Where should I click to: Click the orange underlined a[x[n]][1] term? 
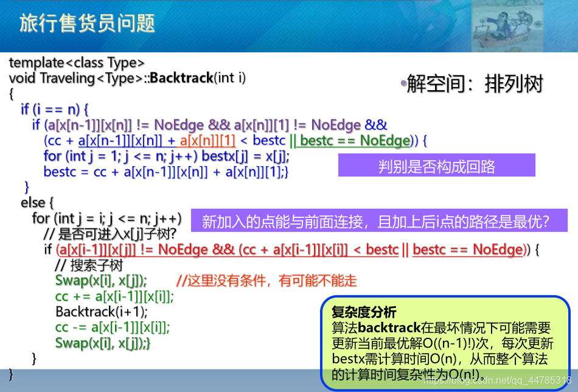click(x=207, y=141)
